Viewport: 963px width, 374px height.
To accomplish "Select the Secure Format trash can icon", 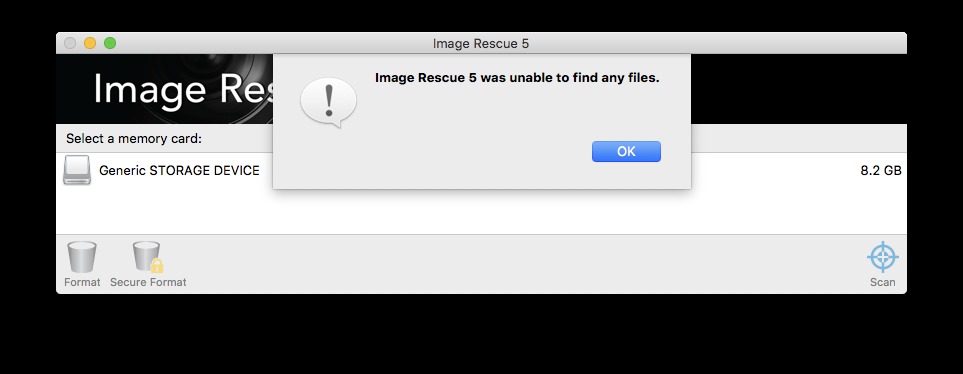I will pos(147,257).
